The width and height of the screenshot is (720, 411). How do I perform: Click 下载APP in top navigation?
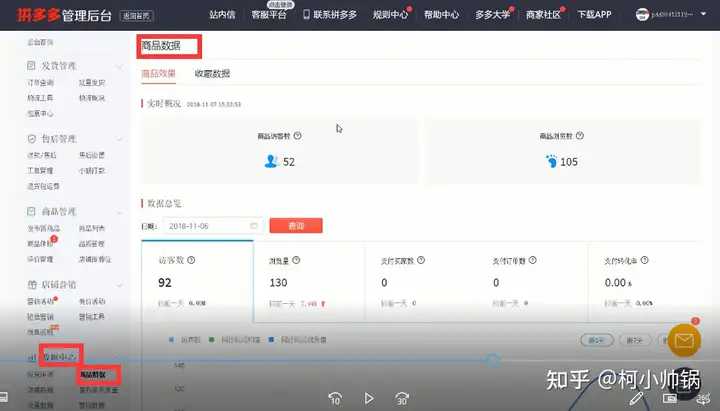click(594, 15)
